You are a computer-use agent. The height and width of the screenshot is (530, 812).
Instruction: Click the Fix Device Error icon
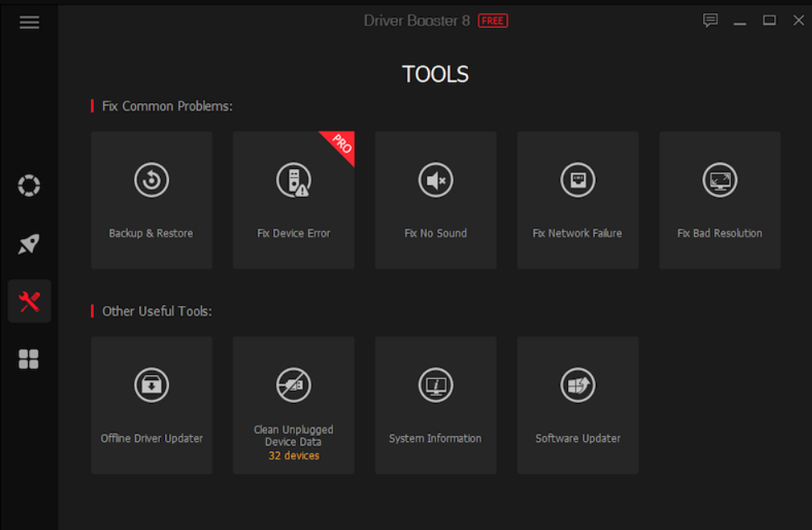coord(293,181)
